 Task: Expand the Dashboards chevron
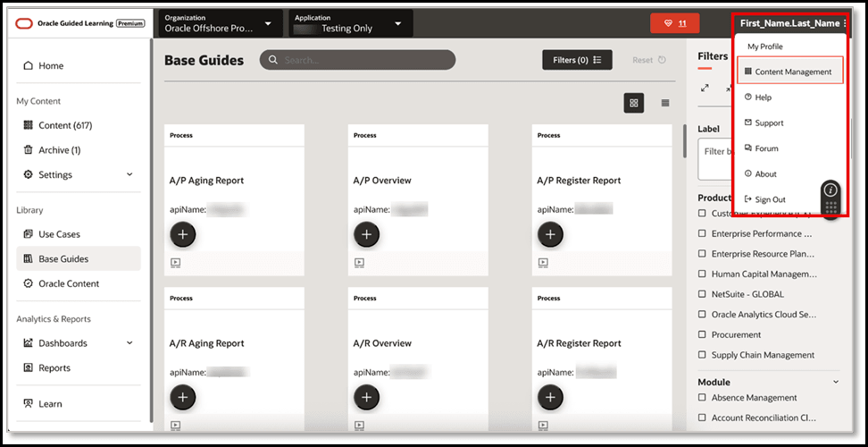(x=129, y=343)
